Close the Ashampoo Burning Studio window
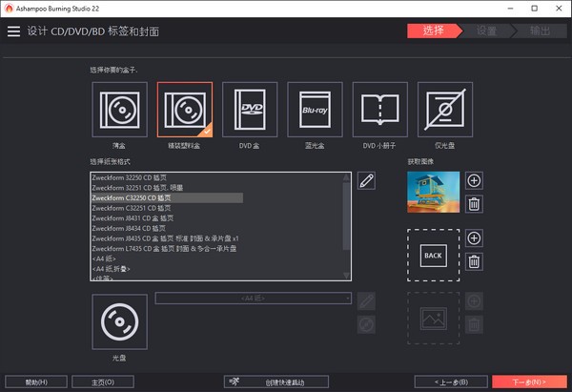 pos(559,9)
